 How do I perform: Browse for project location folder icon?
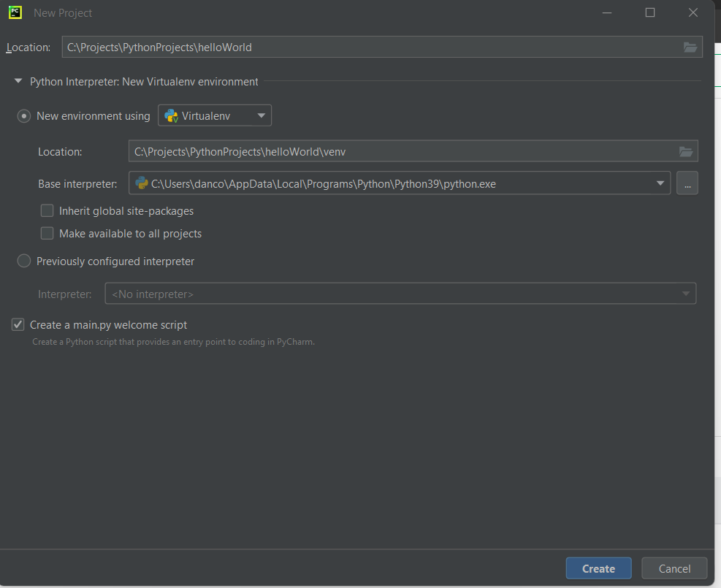tap(690, 47)
